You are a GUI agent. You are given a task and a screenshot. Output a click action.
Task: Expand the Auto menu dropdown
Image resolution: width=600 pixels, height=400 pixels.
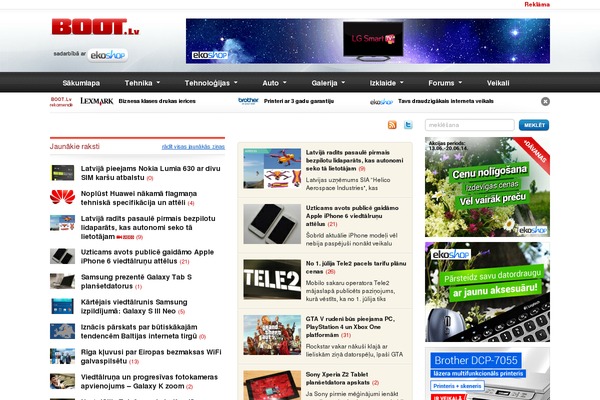pyautogui.click(x=274, y=83)
